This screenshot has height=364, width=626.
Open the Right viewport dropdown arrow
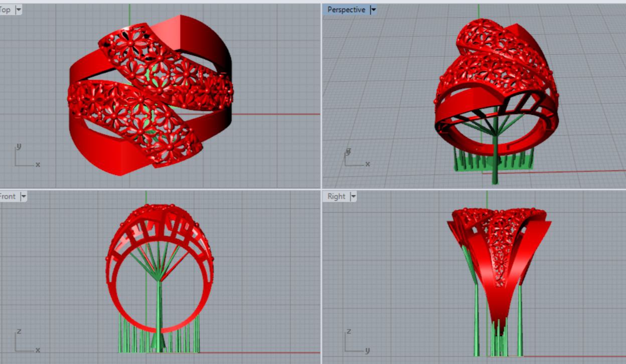pos(353,197)
